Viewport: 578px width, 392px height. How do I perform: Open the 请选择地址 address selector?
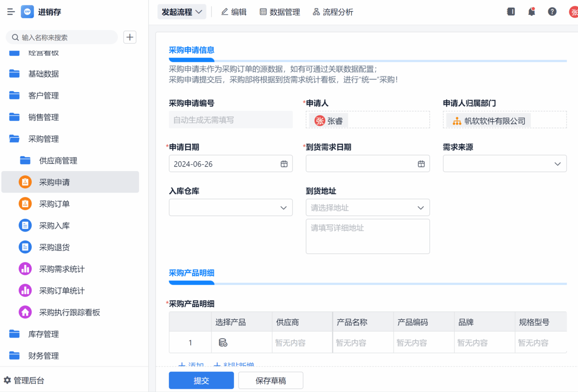tap(368, 208)
